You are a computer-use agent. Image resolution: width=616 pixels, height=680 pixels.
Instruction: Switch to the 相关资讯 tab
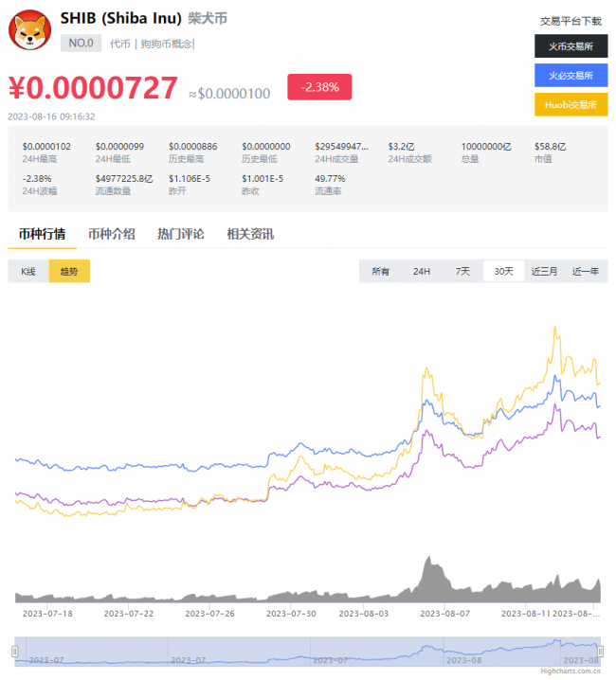pyautogui.click(x=250, y=234)
